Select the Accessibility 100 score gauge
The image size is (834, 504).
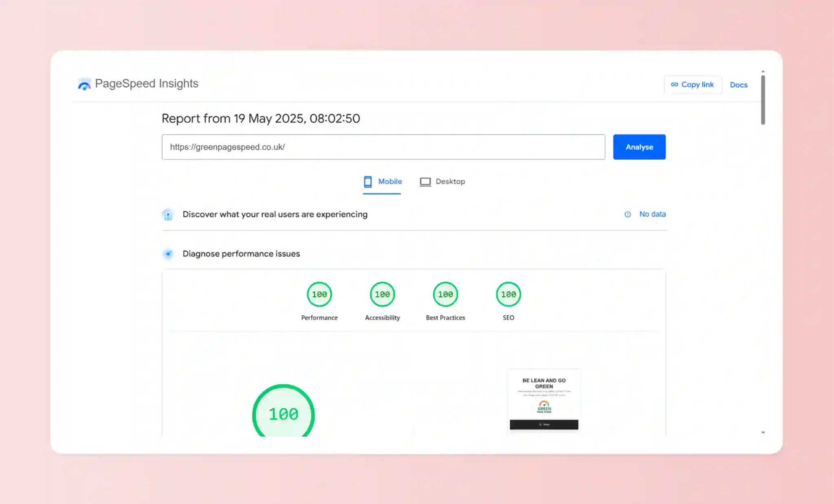click(382, 294)
